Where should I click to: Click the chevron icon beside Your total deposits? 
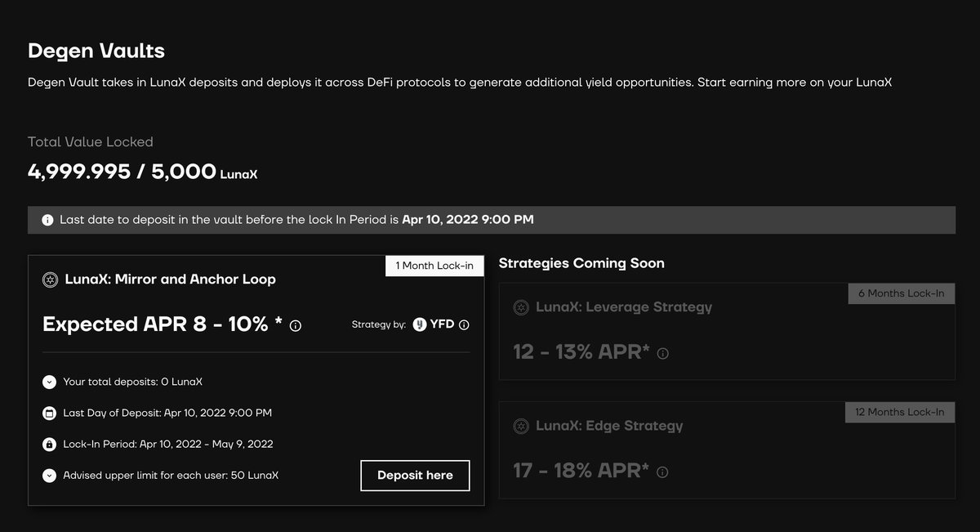[49, 382]
